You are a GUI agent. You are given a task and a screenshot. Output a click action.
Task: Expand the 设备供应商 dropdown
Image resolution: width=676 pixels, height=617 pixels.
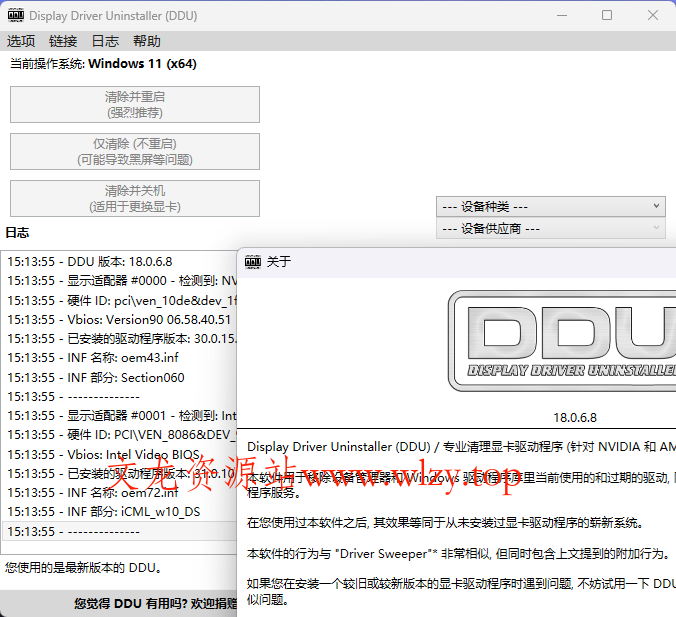(551, 229)
